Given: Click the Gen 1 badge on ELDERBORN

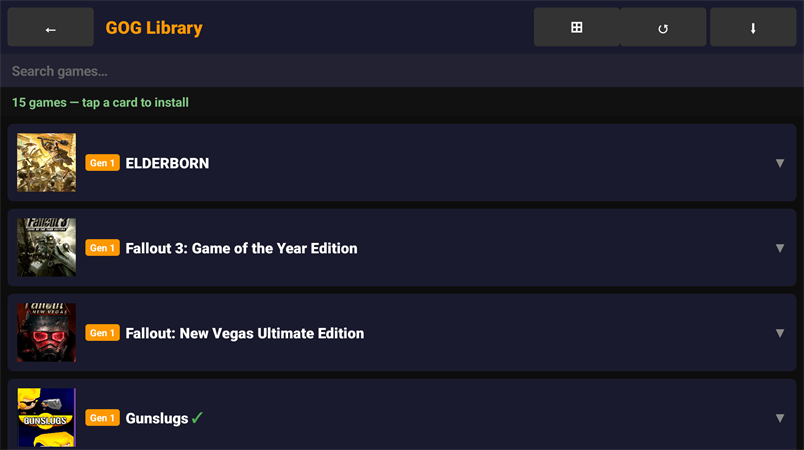Looking at the screenshot, I should click(x=102, y=163).
